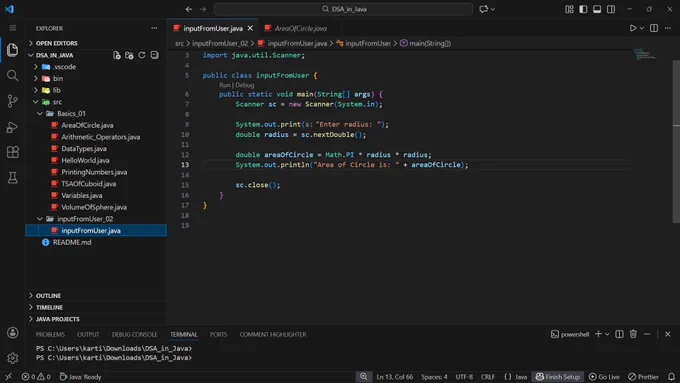Split the editor to the right
This screenshot has width=680, height=383.
654,28
